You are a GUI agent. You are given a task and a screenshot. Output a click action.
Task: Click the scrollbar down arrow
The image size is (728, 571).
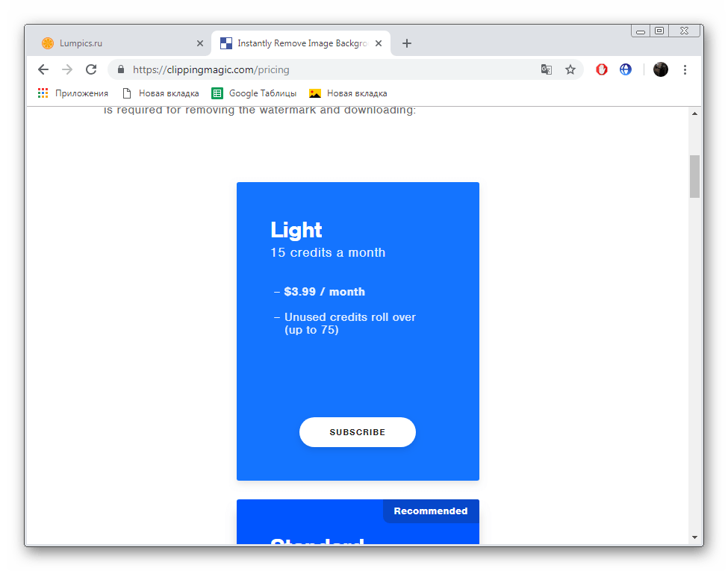694,537
